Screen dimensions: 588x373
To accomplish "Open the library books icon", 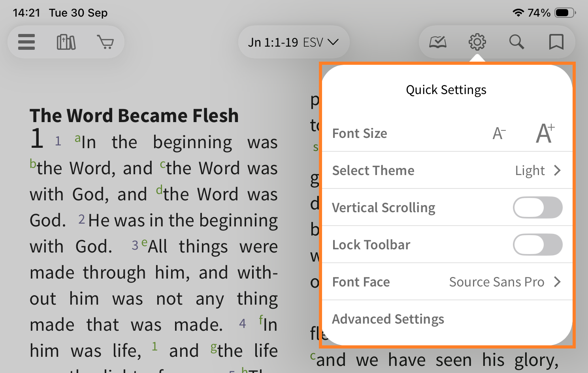I will tap(66, 42).
